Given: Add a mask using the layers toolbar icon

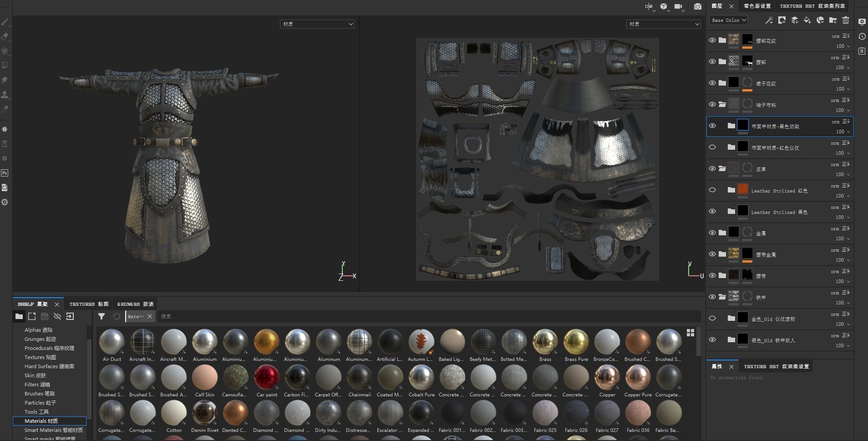Looking at the screenshot, I should (782, 20).
